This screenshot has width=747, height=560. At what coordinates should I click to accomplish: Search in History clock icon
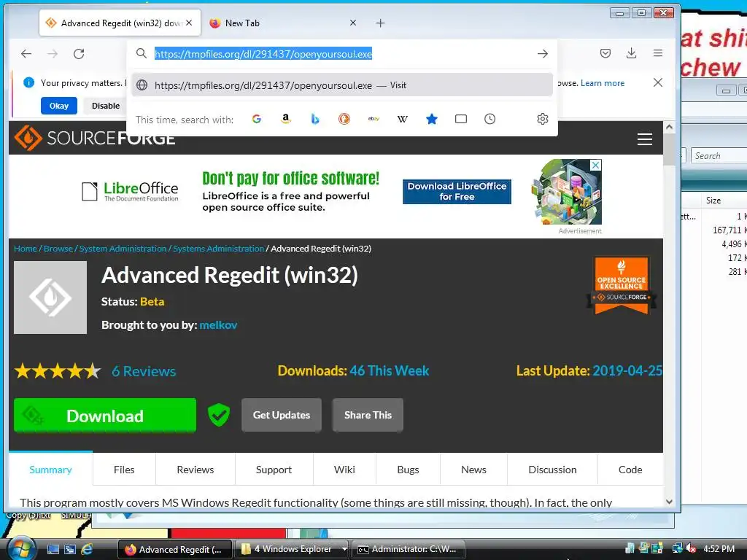point(489,119)
